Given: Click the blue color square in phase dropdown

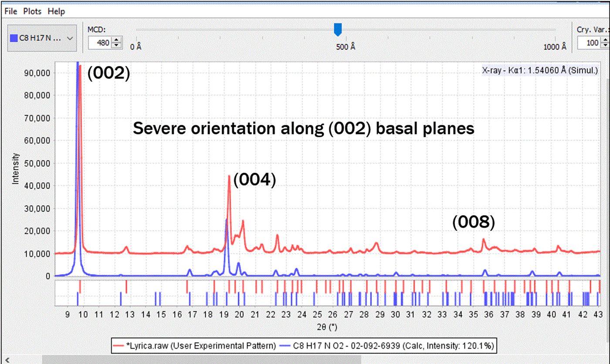Looking at the screenshot, I should [15, 38].
